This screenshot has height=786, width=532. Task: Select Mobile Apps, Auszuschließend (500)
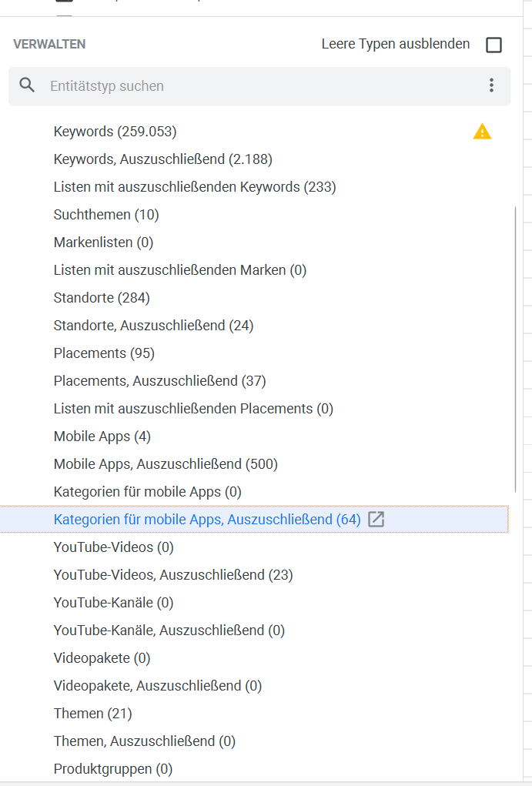[x=166, y=464]
